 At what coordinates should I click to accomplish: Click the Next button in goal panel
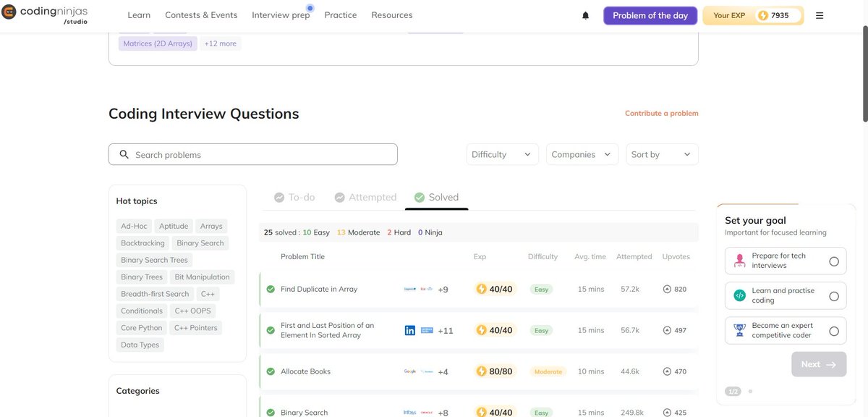click(819, 364)
